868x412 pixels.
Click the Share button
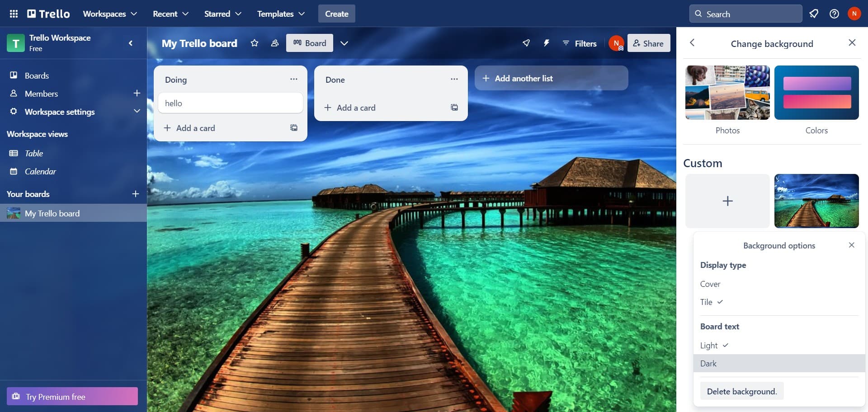coord(649,43)
